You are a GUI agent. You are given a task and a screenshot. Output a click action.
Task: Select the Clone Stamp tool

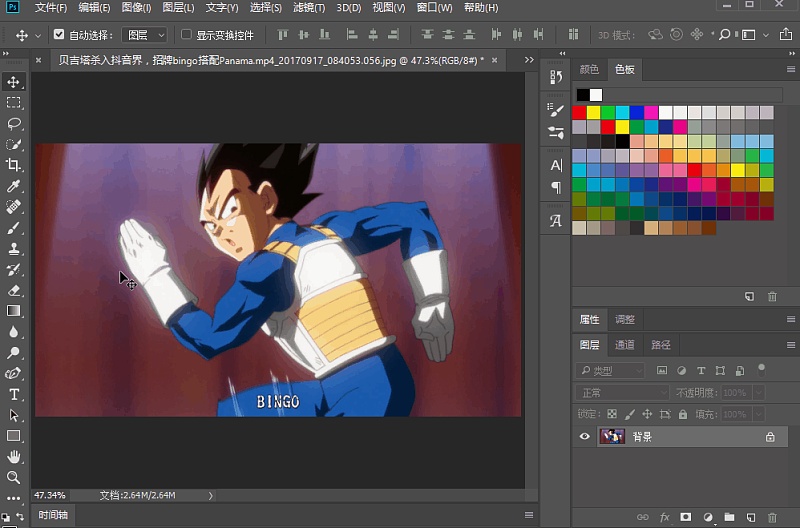click(x=13, y=249)
